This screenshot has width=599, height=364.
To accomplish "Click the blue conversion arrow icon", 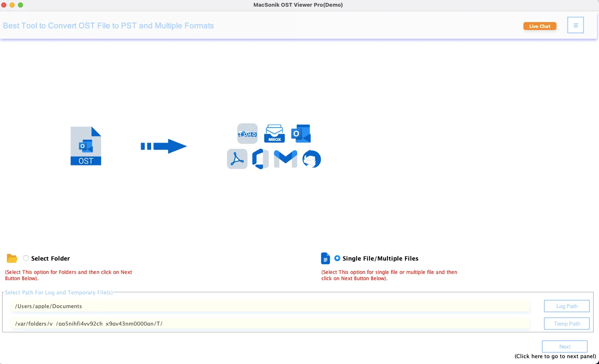I will [x=164, y=146].
